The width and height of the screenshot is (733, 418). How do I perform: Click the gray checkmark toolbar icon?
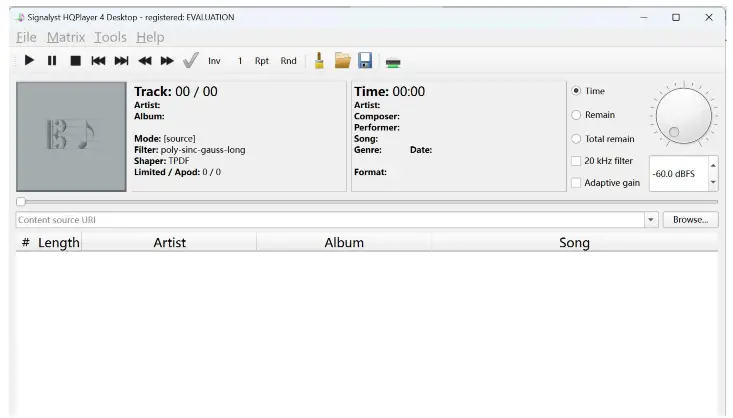click(191, 60)
